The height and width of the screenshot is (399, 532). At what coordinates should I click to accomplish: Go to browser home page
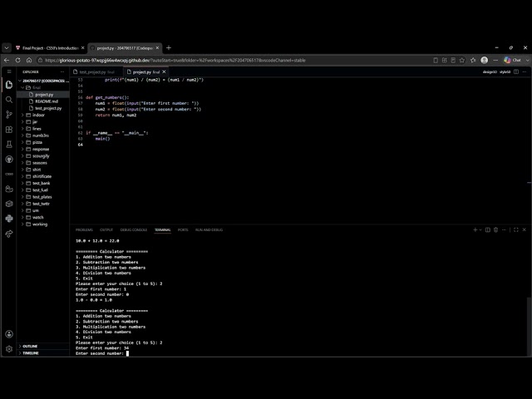click(x=29, y=60)
